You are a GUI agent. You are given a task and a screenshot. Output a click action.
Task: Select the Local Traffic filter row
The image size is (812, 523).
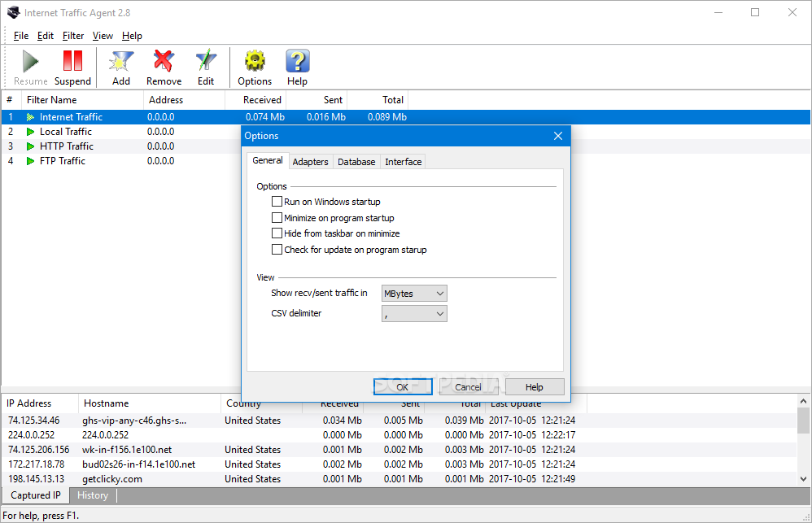click(x=122, y=132)
